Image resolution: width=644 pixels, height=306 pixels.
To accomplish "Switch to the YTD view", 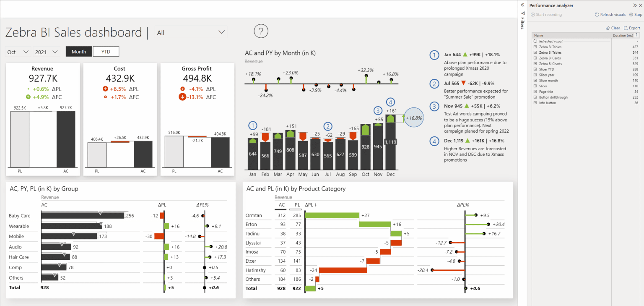I will 106,51.
